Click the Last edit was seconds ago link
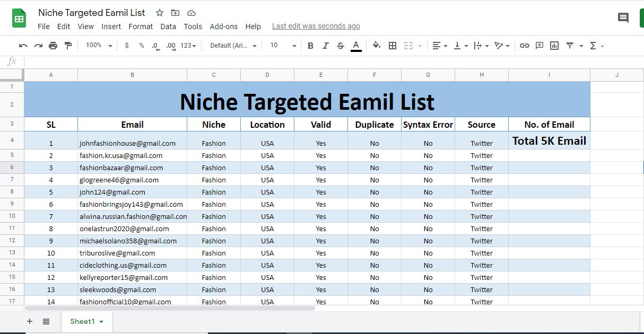Screen dimensions: 644x334 click(x=316, y=25)
